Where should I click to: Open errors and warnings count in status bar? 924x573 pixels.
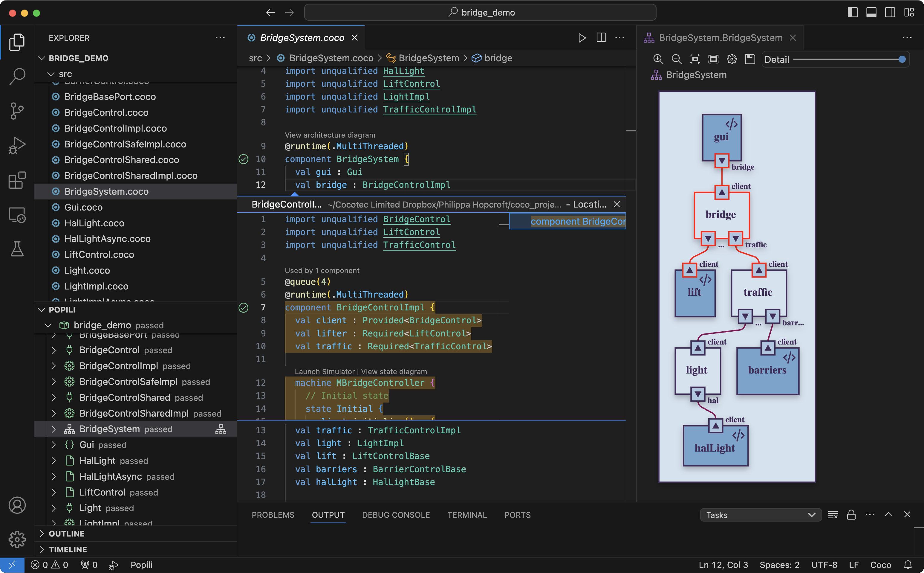pyautogui.click(x=49, y=565)
